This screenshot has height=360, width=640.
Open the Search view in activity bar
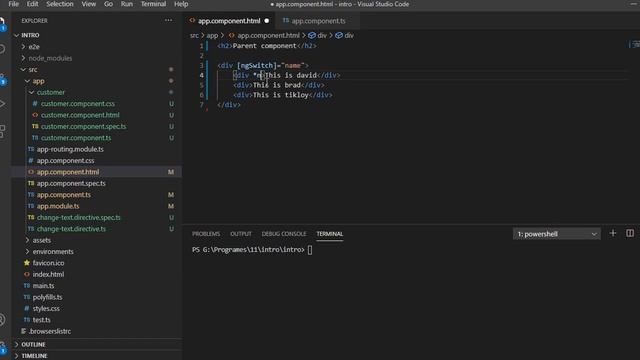point(2,49)
